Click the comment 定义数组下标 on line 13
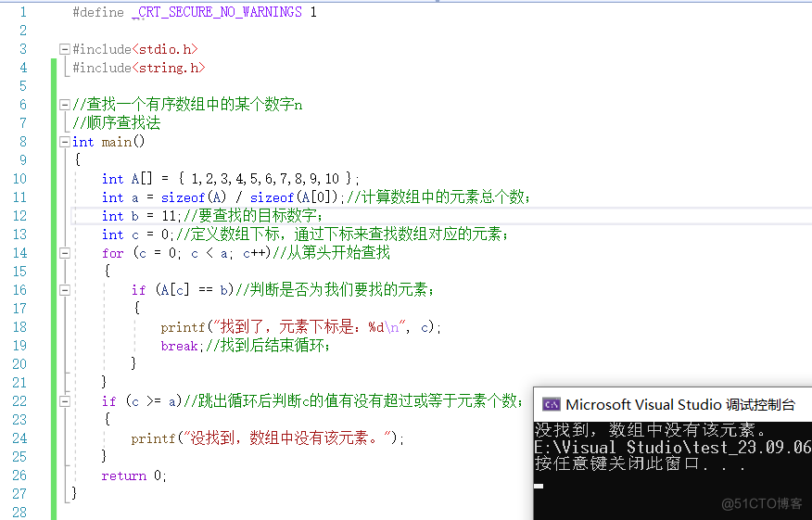The width and height of the screenshot is (812, 520). click(x=235, y=235)
